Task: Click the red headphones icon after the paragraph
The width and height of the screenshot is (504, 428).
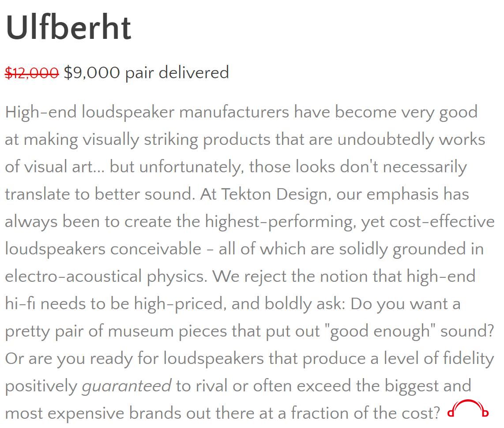Action: [x=468, y=408]
